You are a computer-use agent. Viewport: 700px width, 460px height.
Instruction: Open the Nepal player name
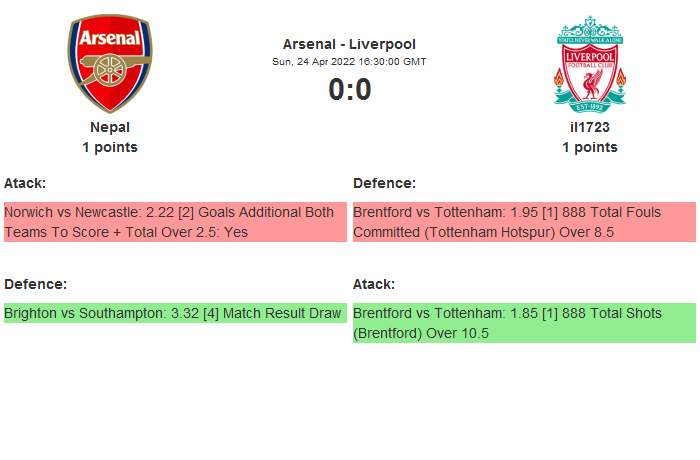pyautogui.click(x=110, y=127)
